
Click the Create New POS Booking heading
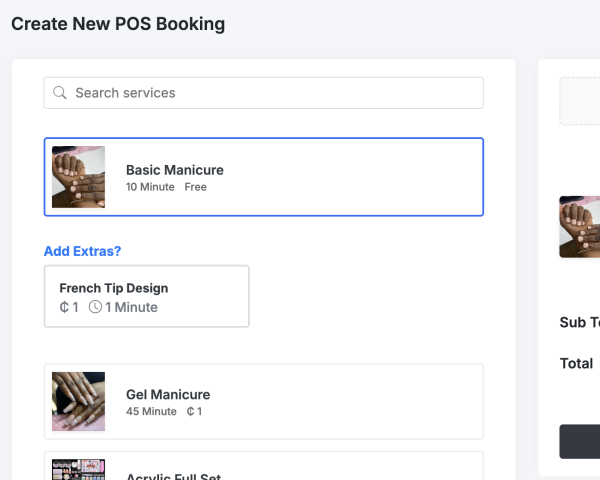[x=118, y=24]
